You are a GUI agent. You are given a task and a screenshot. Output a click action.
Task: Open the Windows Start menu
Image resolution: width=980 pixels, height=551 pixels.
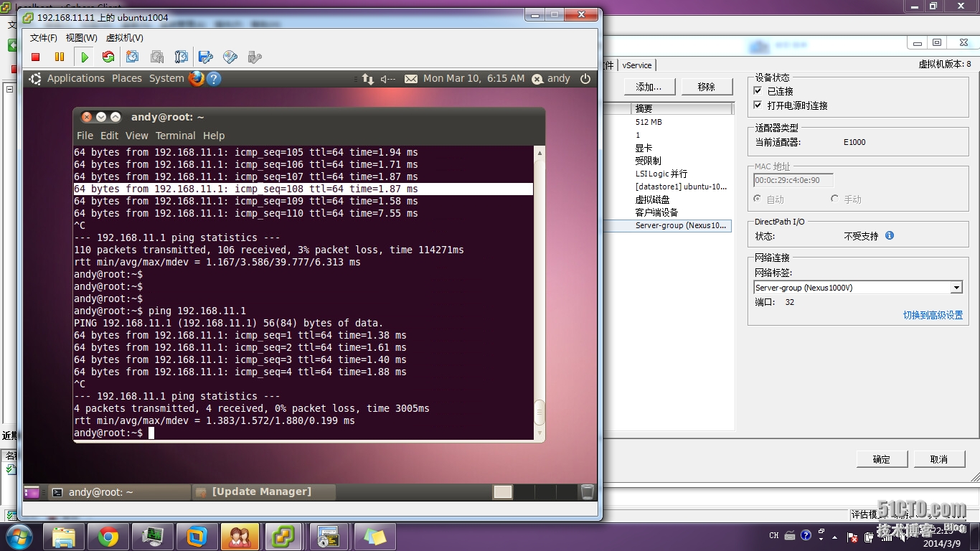(x=19, y=536)
